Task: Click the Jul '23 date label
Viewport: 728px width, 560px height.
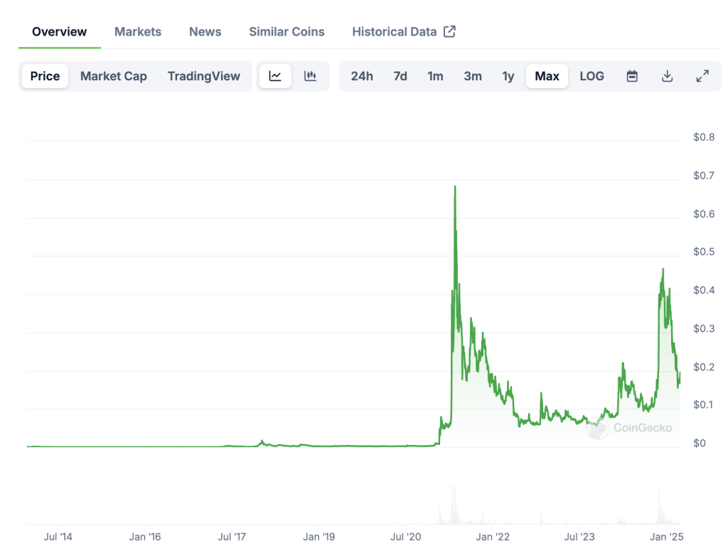Action: (579, 537)
